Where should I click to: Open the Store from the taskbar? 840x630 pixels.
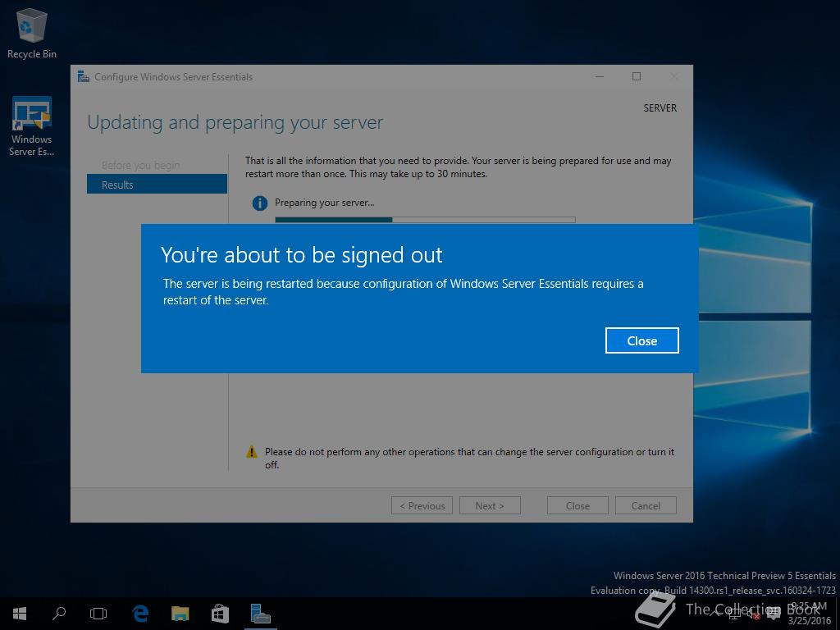[220, 614]
